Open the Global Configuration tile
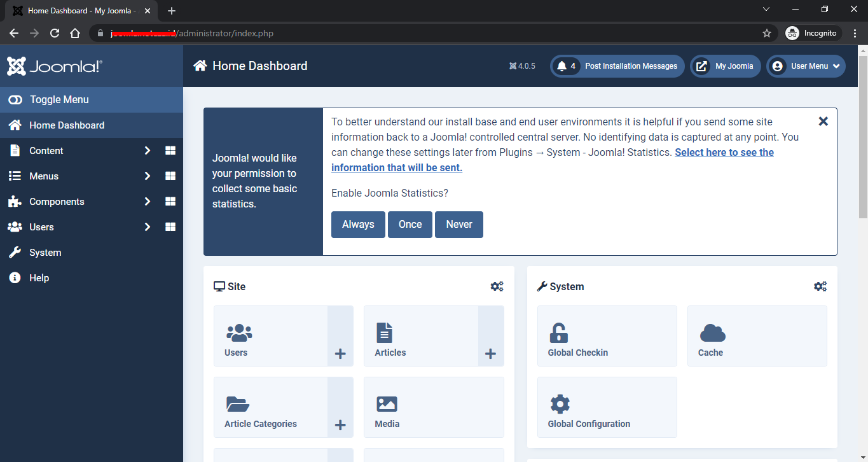The image size is (868, 462). [607, 407]
